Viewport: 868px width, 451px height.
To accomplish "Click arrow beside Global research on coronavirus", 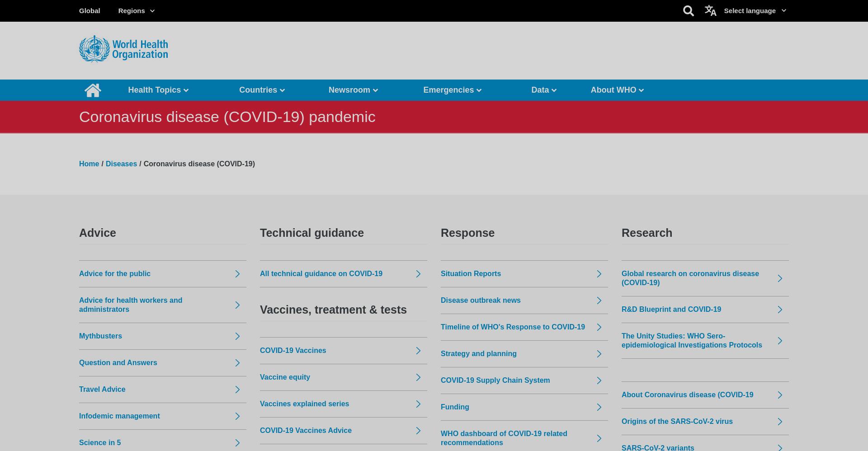I will tap(780, 278).
